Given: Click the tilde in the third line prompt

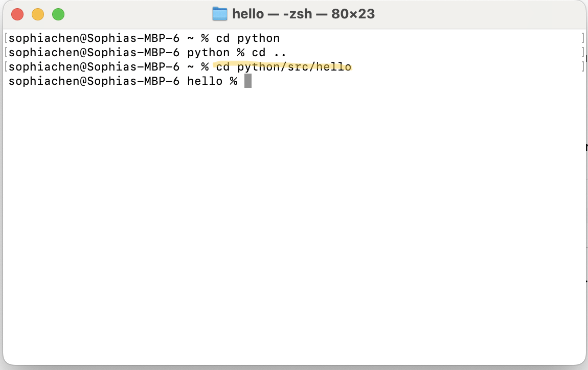Looking at the screenshot, I should 190,67.
